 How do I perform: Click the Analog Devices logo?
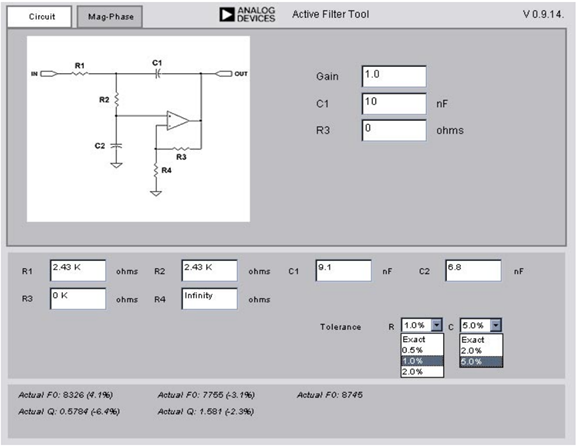(x=247, y=15)
